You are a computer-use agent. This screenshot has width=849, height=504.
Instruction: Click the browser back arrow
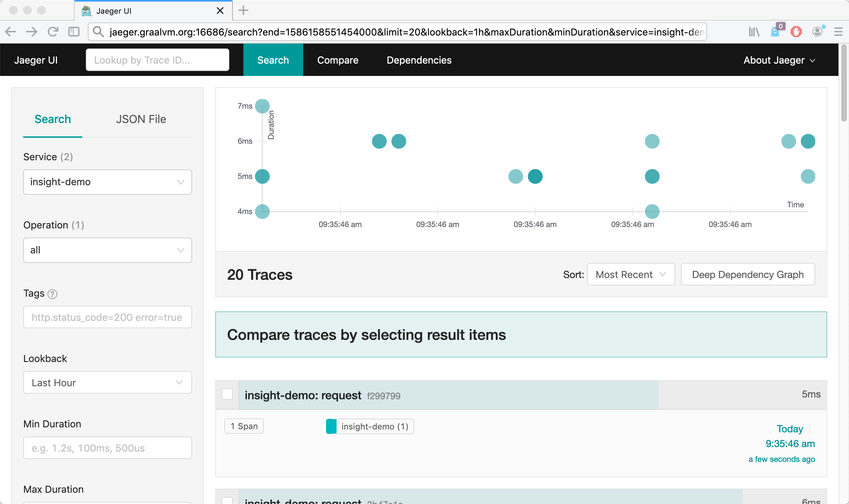click(11, 32)
